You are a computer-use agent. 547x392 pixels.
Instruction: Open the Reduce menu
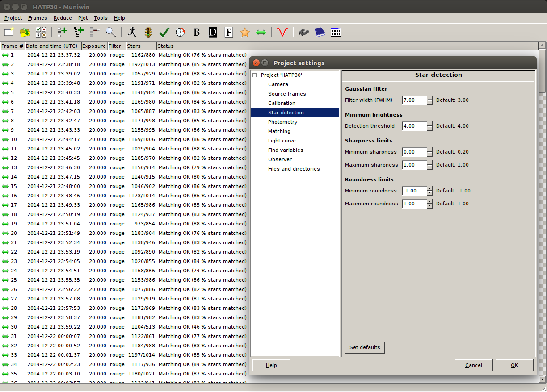coord(63,18)
